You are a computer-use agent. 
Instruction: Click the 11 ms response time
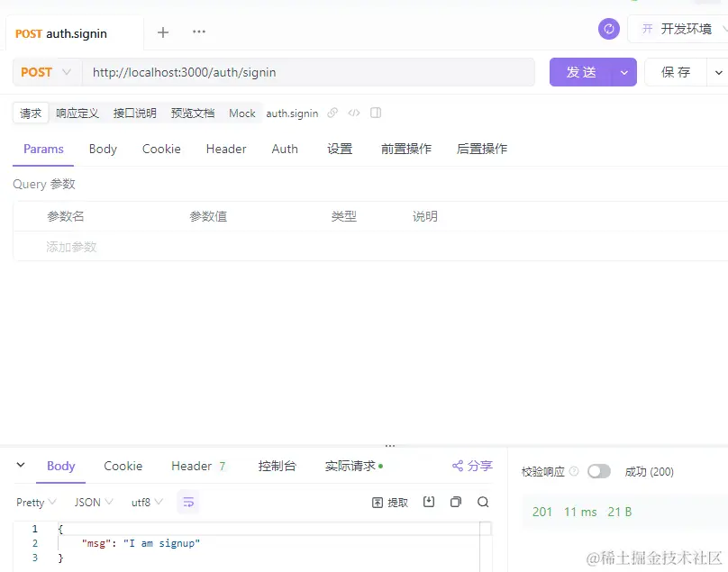pos(580,512)
